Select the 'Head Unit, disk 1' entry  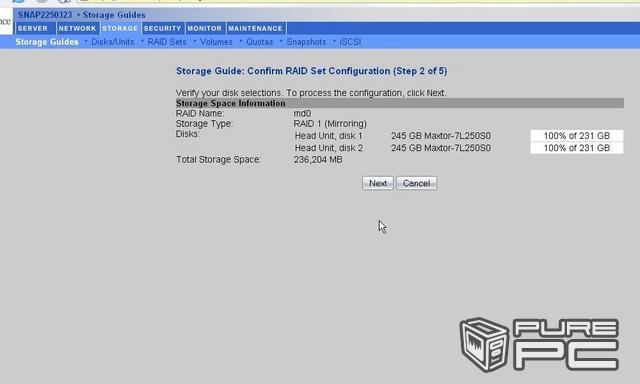click(x=329, y=136)
